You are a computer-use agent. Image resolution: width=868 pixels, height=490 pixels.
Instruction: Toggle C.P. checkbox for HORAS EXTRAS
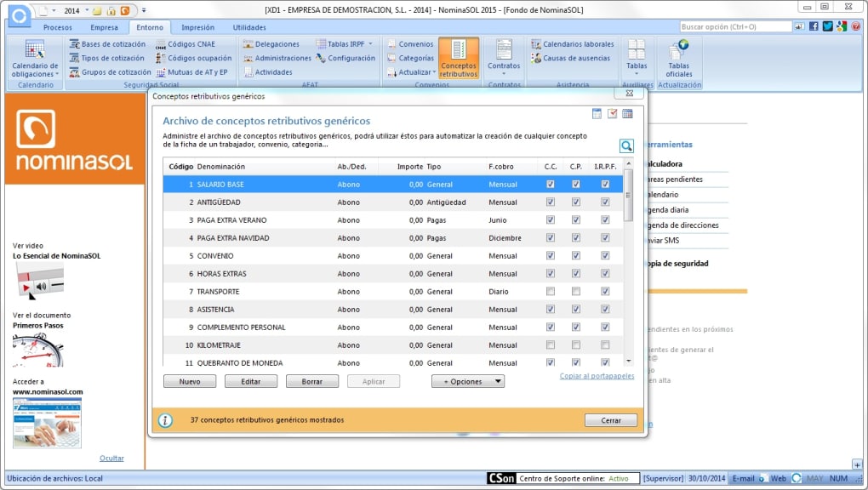tap(576, 274)
